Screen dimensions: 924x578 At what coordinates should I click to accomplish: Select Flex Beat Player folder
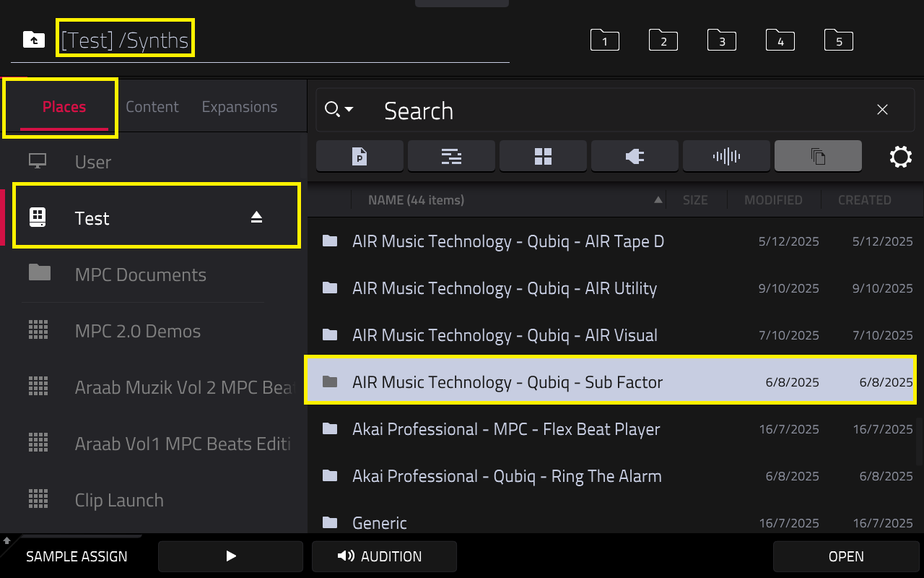611,429
